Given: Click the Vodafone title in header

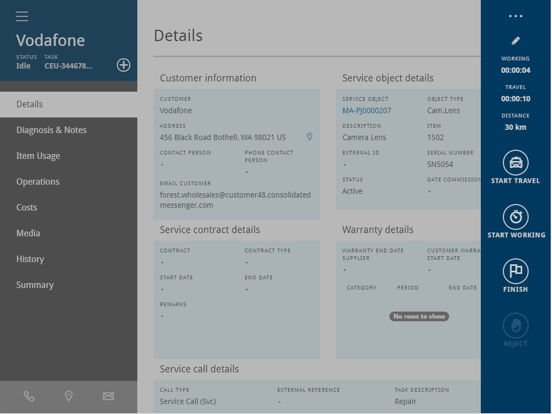Looking at the screenshot, I should click(x=50, y=40).
